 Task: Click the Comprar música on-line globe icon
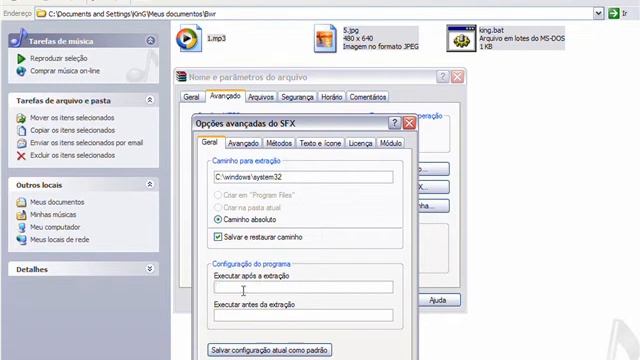click(x=21, y=71)
